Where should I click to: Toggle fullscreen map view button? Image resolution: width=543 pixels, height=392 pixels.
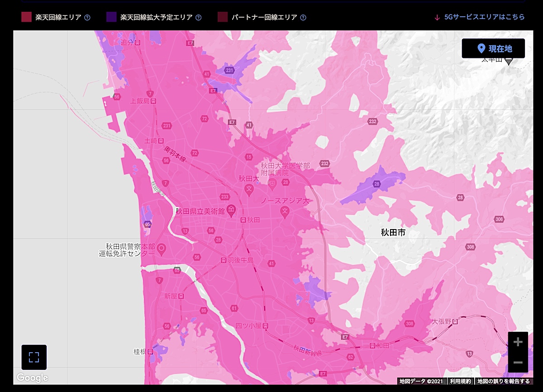[x=34, y=357]
